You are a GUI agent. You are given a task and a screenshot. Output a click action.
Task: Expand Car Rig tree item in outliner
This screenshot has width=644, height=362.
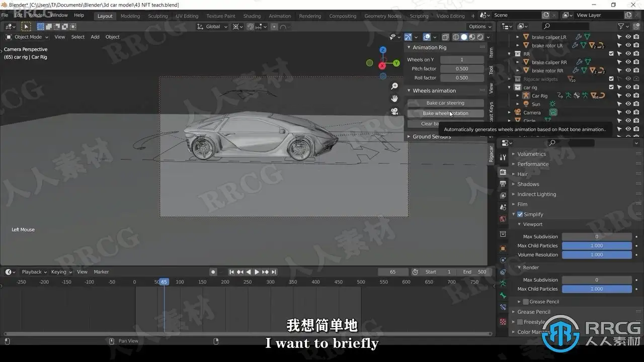[x=518, y=96]
